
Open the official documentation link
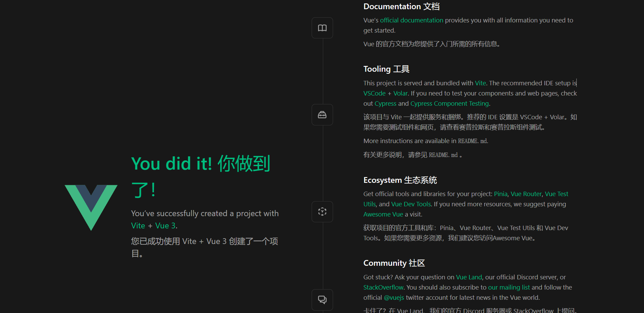(x=412, y=20)
